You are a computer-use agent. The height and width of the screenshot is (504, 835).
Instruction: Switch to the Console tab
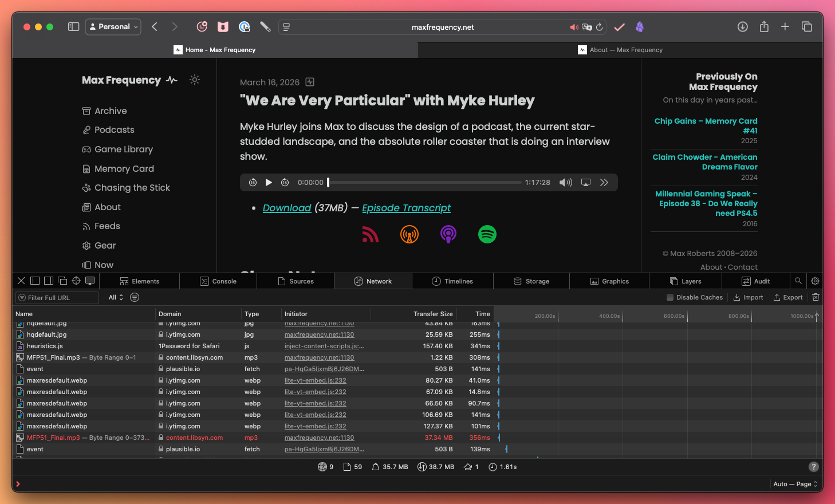[x=218, y=281]
